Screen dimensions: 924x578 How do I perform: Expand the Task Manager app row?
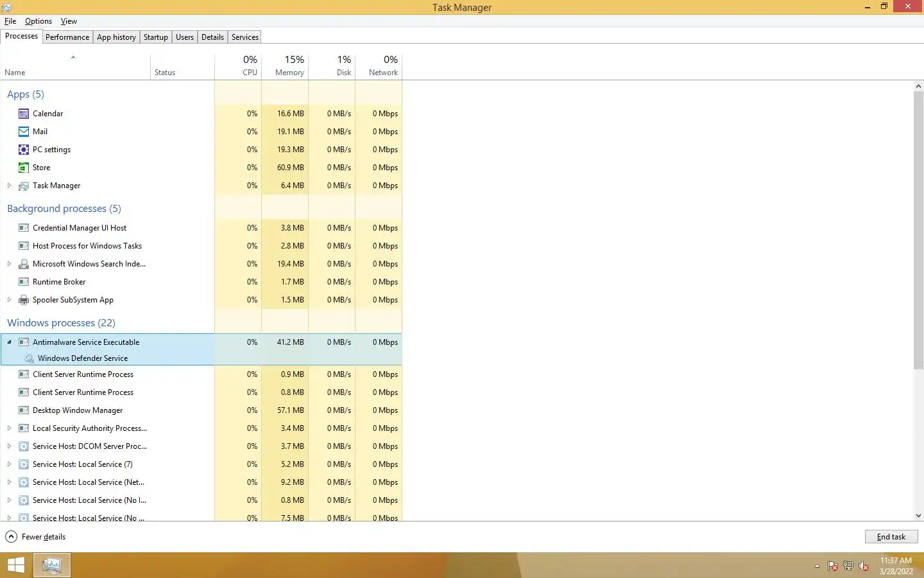coord(9,186)
